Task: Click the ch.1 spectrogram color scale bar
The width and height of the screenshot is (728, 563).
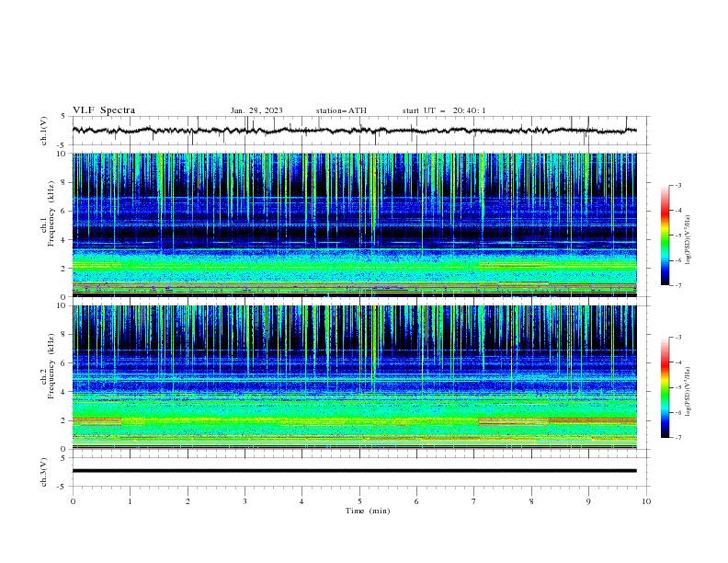Action: tap(665, 235)
